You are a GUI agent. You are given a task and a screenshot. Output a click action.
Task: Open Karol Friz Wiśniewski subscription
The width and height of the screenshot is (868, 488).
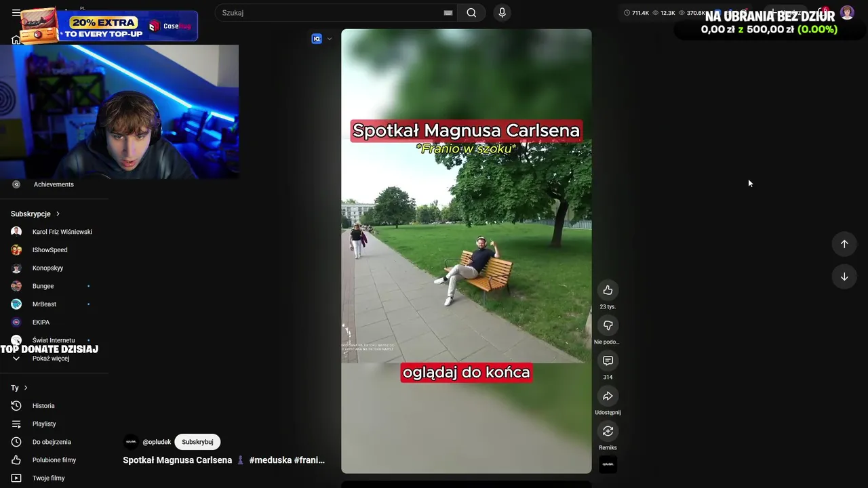coord(54,232)
